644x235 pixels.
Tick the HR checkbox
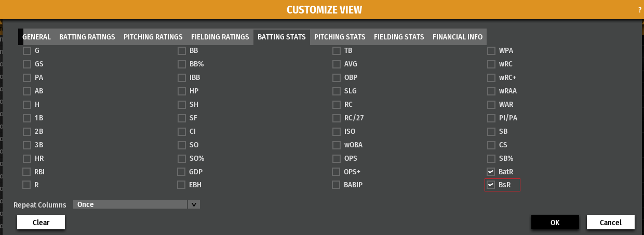[26, 158]
